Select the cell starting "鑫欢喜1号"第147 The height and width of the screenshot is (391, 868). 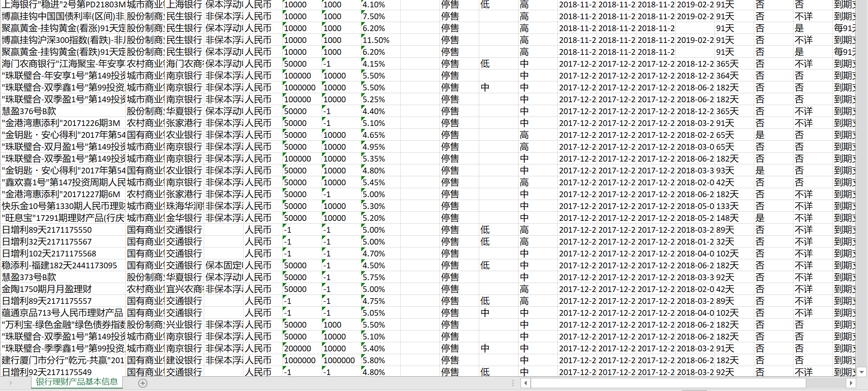tap(63, 182)
